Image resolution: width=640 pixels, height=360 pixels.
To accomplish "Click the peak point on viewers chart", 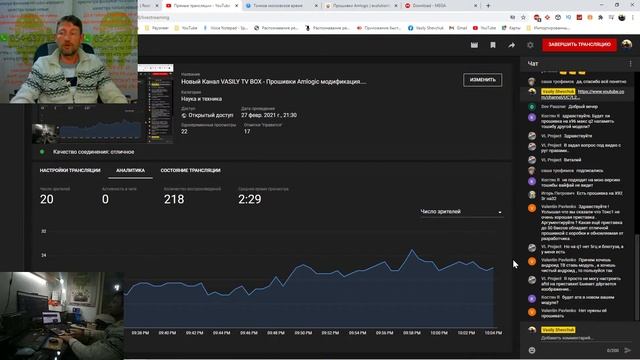I will [412, 249].
